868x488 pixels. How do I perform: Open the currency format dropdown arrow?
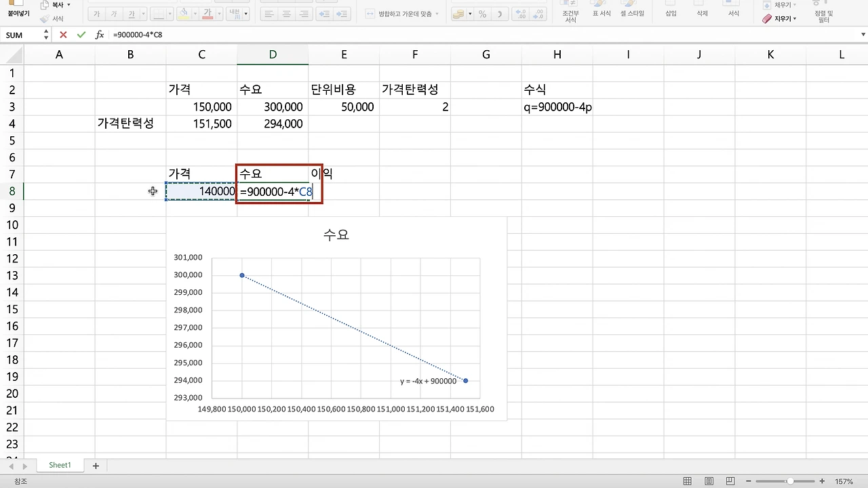click(469, 14)
